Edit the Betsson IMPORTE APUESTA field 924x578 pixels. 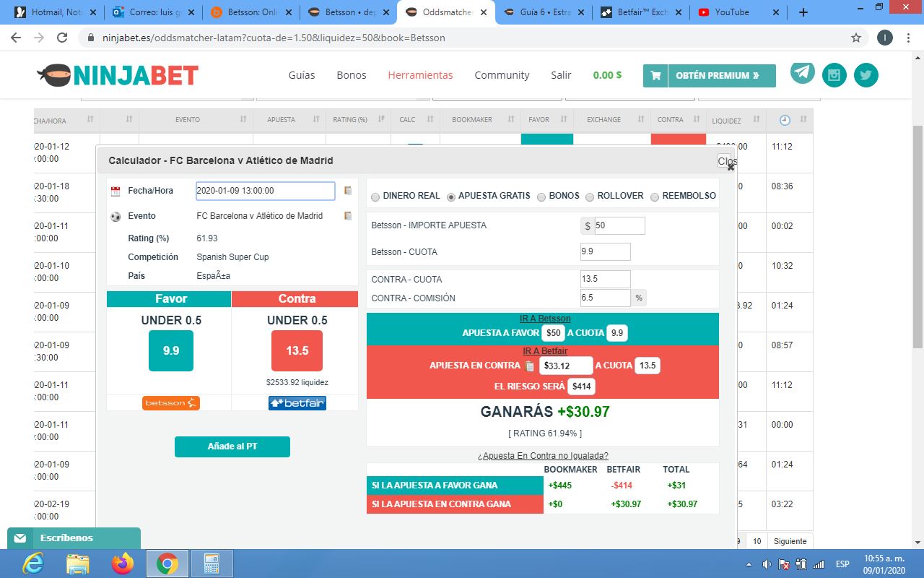(619, 225)
